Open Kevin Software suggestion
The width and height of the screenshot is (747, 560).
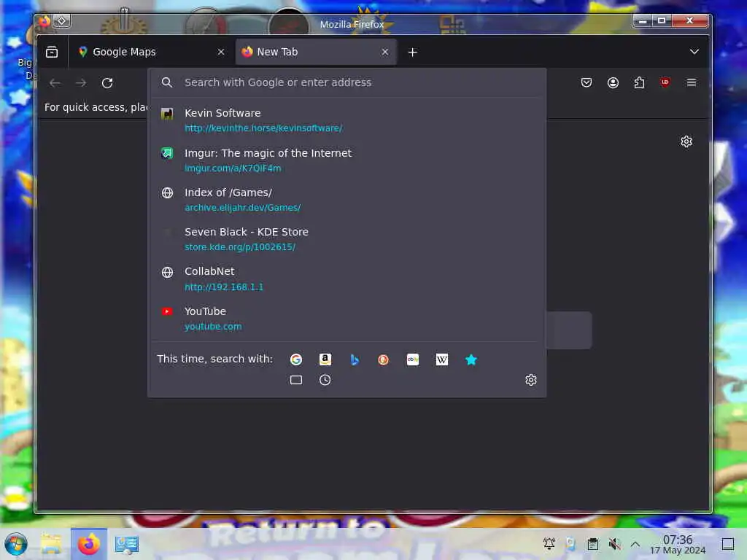coord(347,120)
